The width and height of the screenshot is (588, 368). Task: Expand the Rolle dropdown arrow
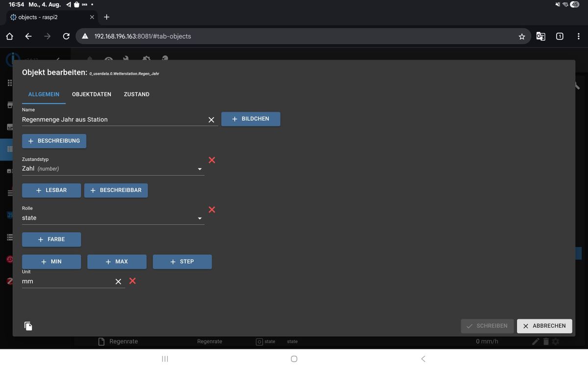[x=199, y=219]
